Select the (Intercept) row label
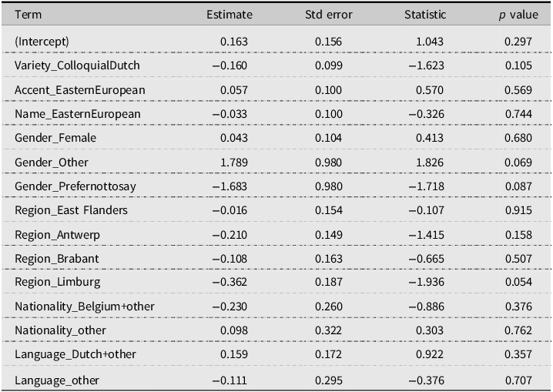Screen dimensions: 553x392 [x=42, y=41]
